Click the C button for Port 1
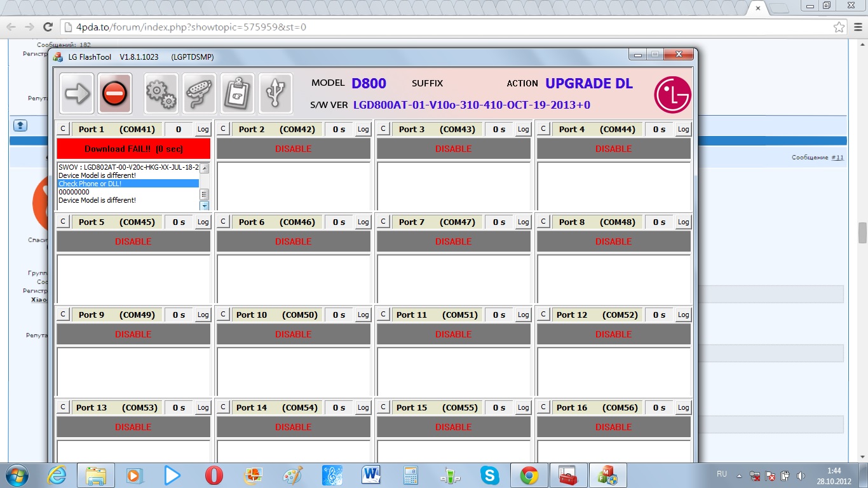Viewport: 868px width, 488px height. point(63,129)
